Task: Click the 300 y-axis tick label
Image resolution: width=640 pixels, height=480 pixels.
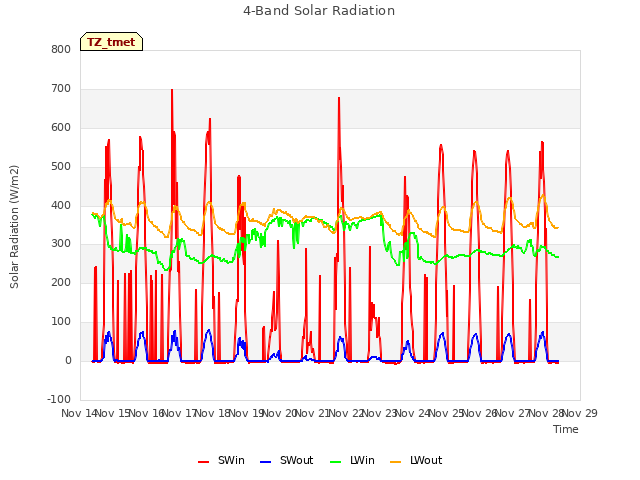Action: pyautogui.click(x=61, y=243)
